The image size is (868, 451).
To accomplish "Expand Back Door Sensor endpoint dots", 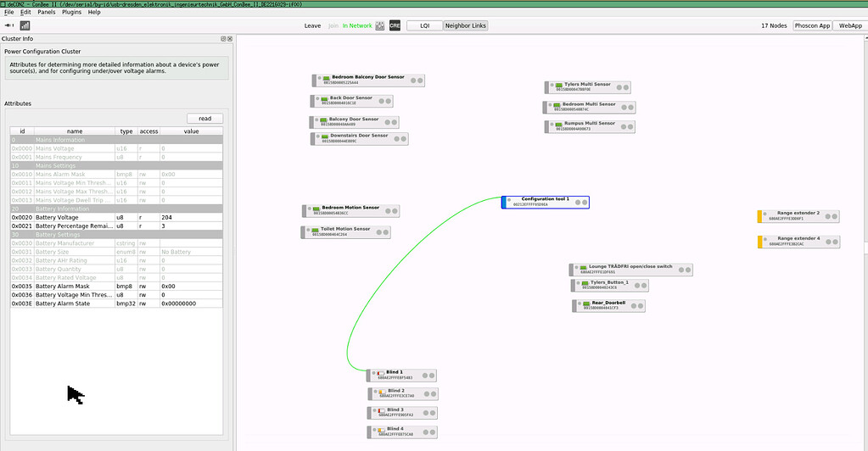I will (385, 101).
